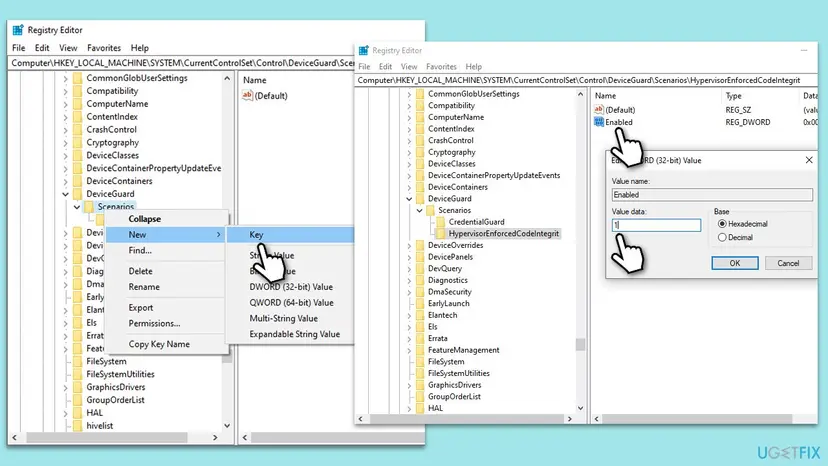Click the GraphicsDrivers folder icon in left window
The height and width of the screenshot is (466, 828).
tap(78, 387)
